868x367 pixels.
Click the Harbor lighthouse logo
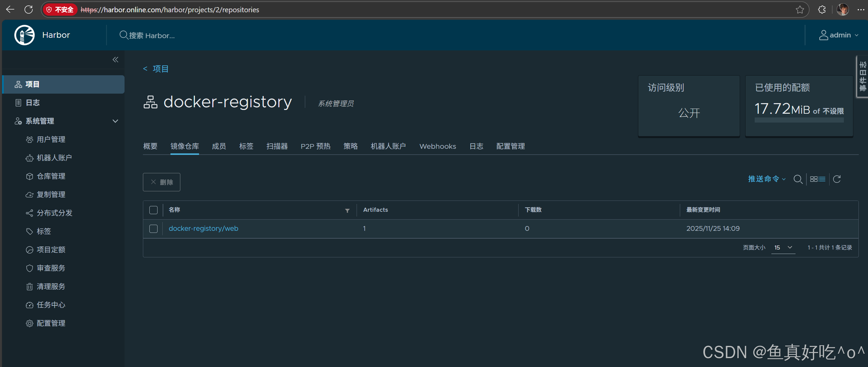24,35
